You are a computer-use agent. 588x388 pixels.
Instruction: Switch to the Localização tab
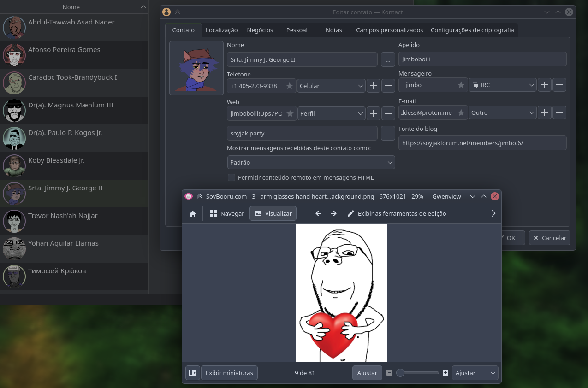[x=221, y=30]
